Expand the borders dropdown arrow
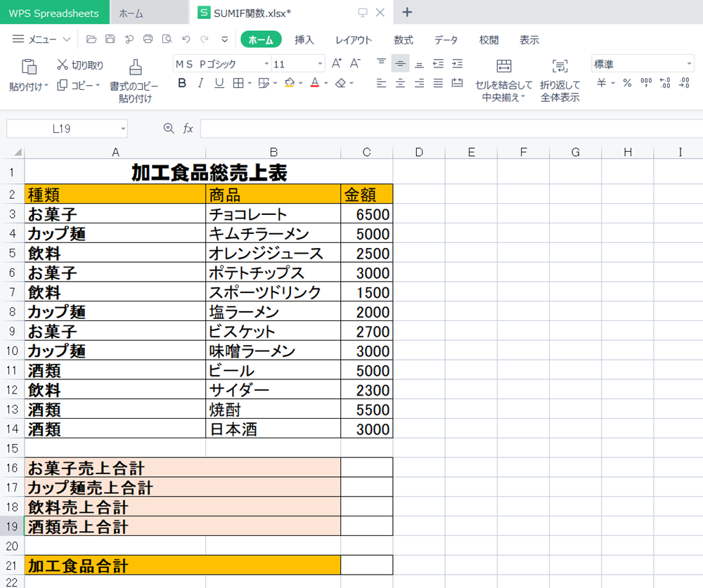 [x=250, y=83]
